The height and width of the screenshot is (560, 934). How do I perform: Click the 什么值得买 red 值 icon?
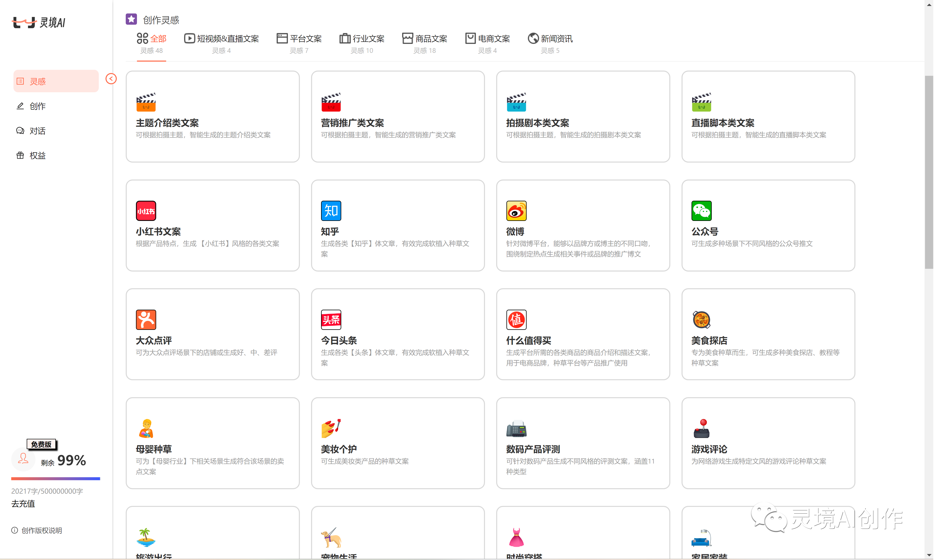[x=516, y=320]
